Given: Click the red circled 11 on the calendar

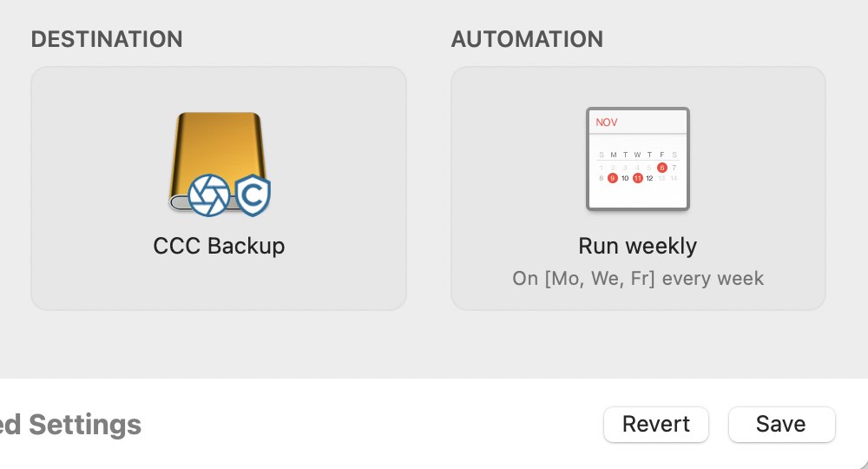Looking at the screenshot, I should point(637,178).
